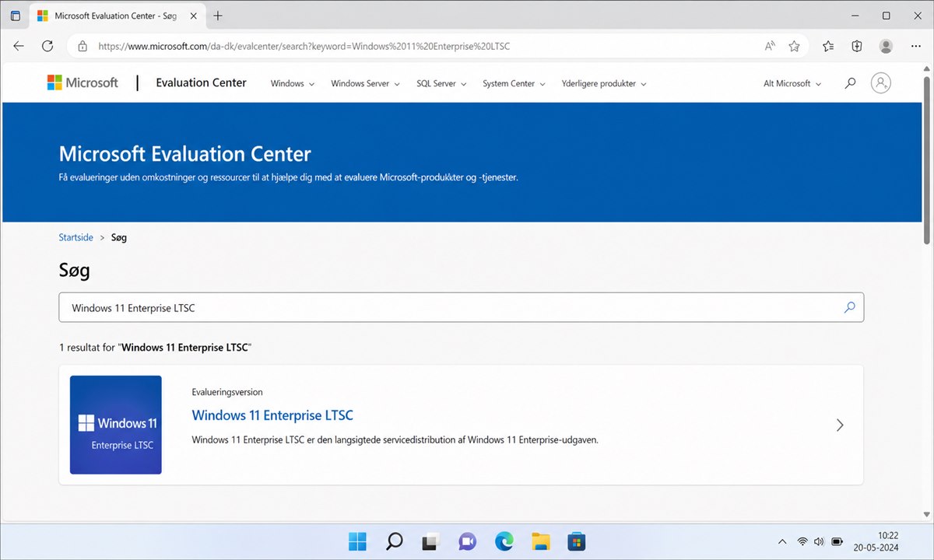Expand the Windows Server menu
The height and width of the screenshot is (560, 934).
pyautogui.click(x=365, y=83)
